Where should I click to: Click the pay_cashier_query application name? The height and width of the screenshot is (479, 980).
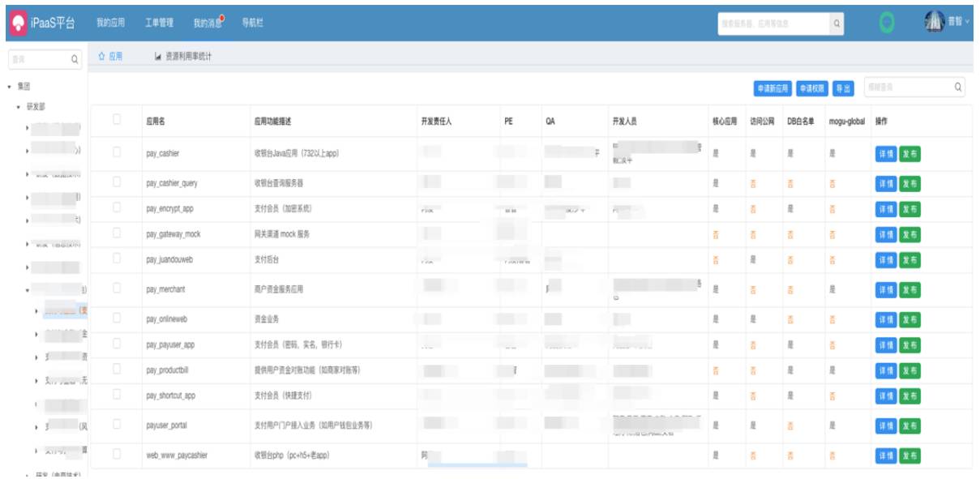(x=172, y=183)
